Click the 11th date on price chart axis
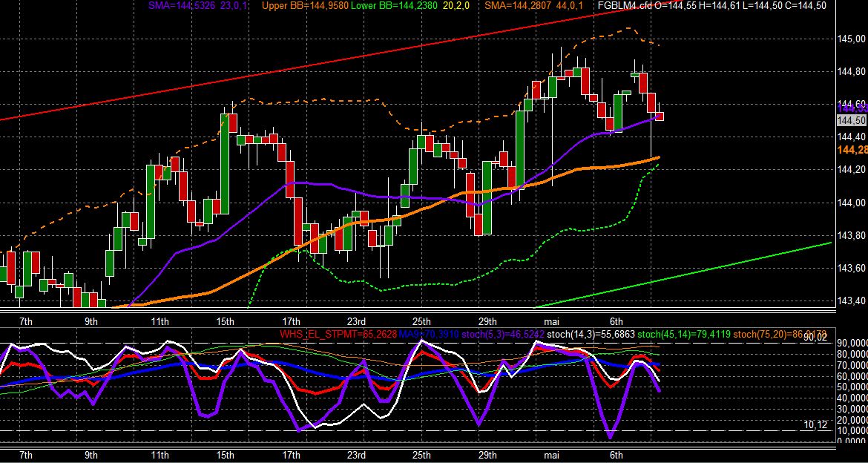Image resolution: width=868 pixels, height=463 pixels. pos(160,321)
